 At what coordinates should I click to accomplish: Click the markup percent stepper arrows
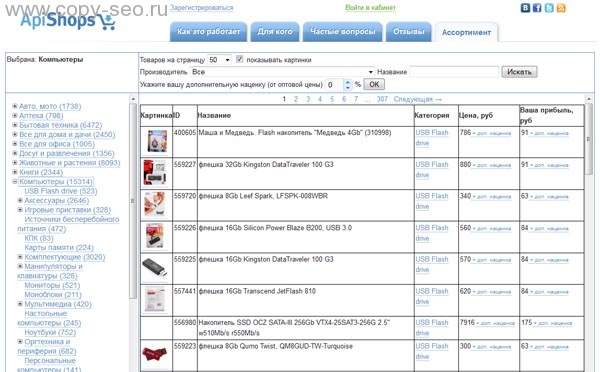pos(347,85)
